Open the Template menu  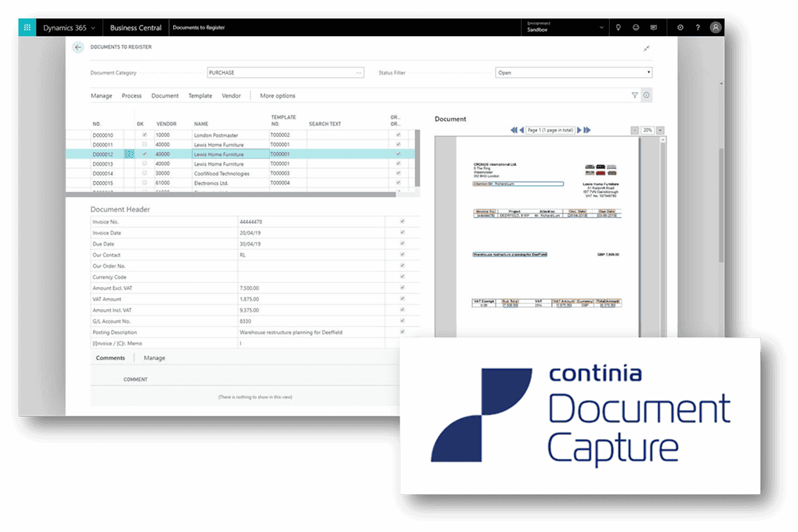coord(200,96)
